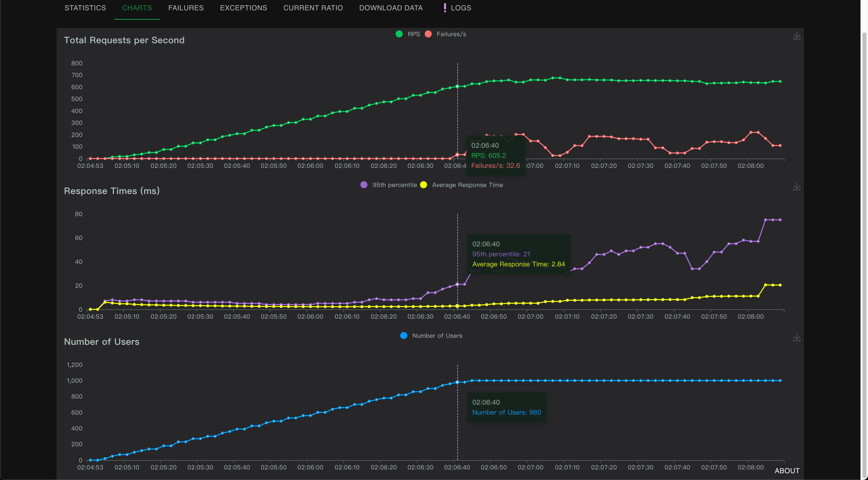Go to the Download Data tab
The height and width of the screenshot is (480, 868).
pos(391,8)
